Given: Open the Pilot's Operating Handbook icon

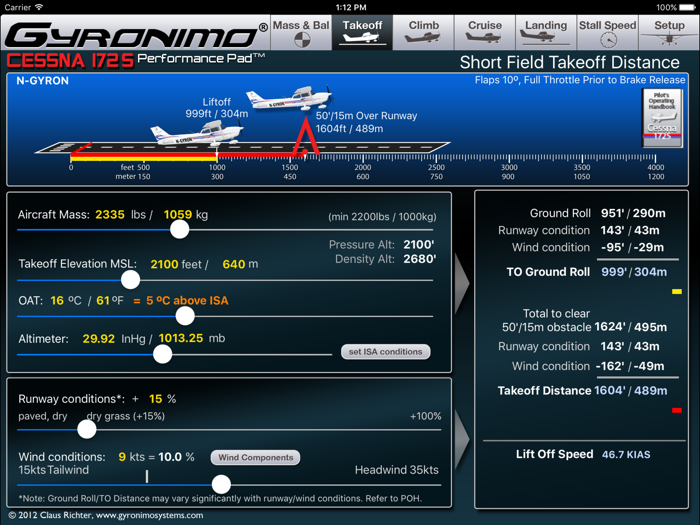Looking at the screenshot, I should point(662,118).
